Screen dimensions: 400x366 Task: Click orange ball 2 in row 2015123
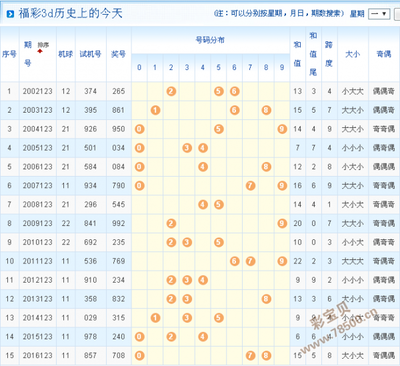point(171,337)
